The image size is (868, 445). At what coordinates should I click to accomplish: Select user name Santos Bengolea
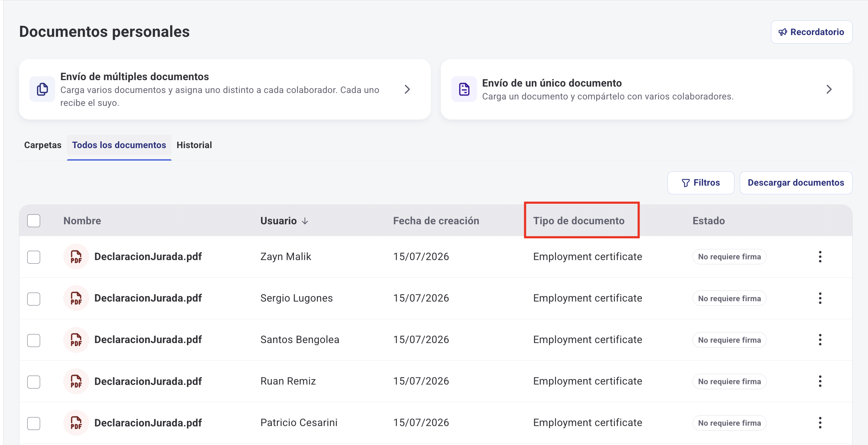[300, 340]
